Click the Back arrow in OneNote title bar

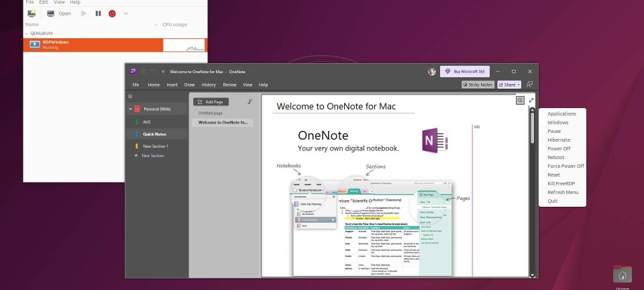click(x=144, y=71)
